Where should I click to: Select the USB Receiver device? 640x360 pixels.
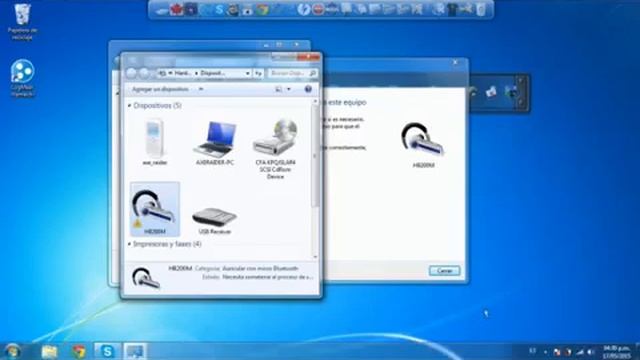coord(215,220)
